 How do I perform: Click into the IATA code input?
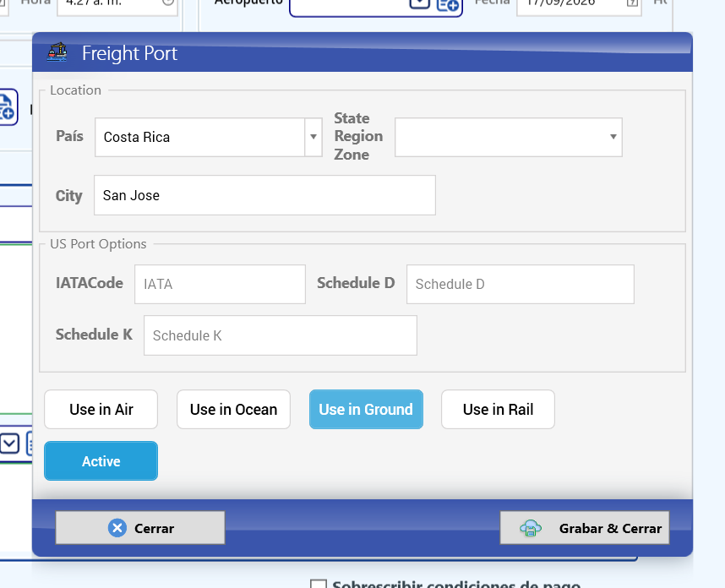pyautogui.click(x=220, y=285)
